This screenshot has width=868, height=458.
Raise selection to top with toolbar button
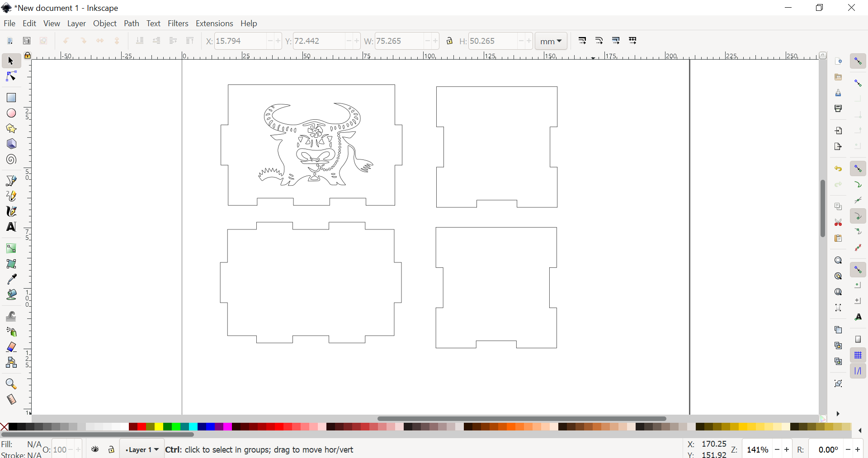coord(190,41)
